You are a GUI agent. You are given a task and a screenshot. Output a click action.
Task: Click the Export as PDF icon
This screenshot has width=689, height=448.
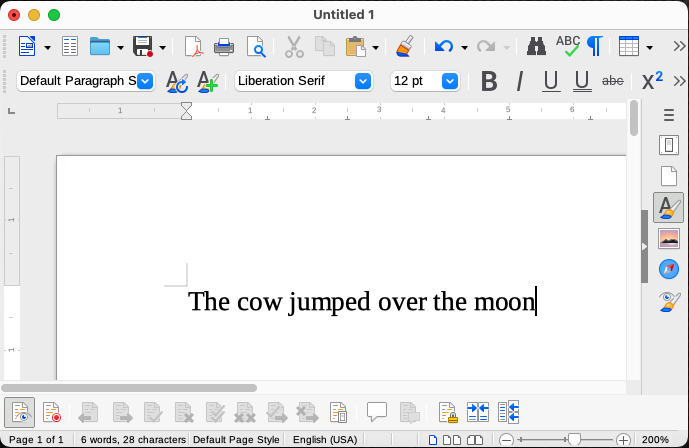point(193,46)
